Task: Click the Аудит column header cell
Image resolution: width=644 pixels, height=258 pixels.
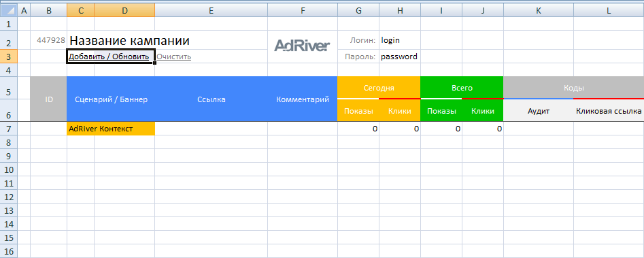Action: click(539, 111)
